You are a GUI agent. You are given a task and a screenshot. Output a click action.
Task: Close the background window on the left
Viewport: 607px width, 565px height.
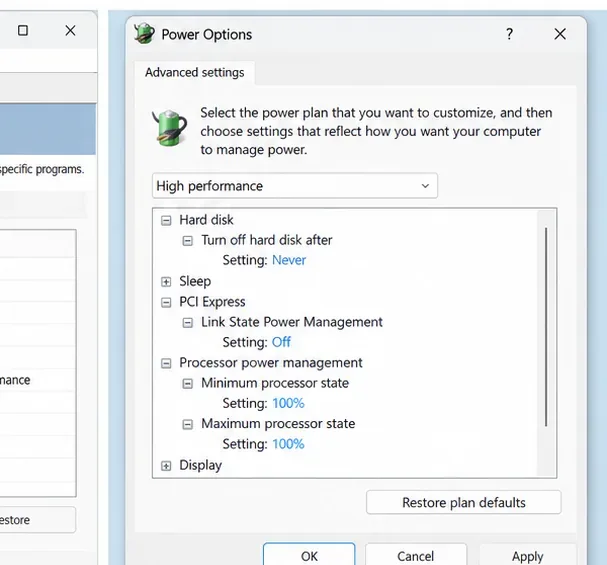pyautogui.click(x=70, y=31)
